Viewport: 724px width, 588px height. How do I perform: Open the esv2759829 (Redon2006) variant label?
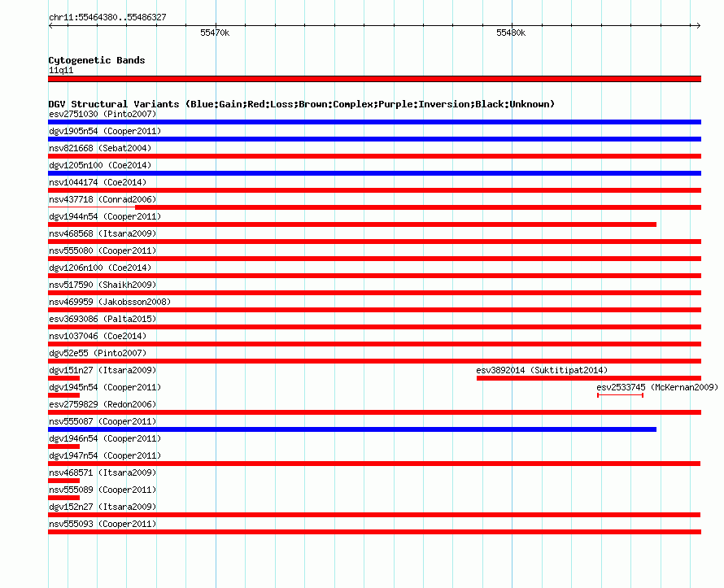click(102, 404)
